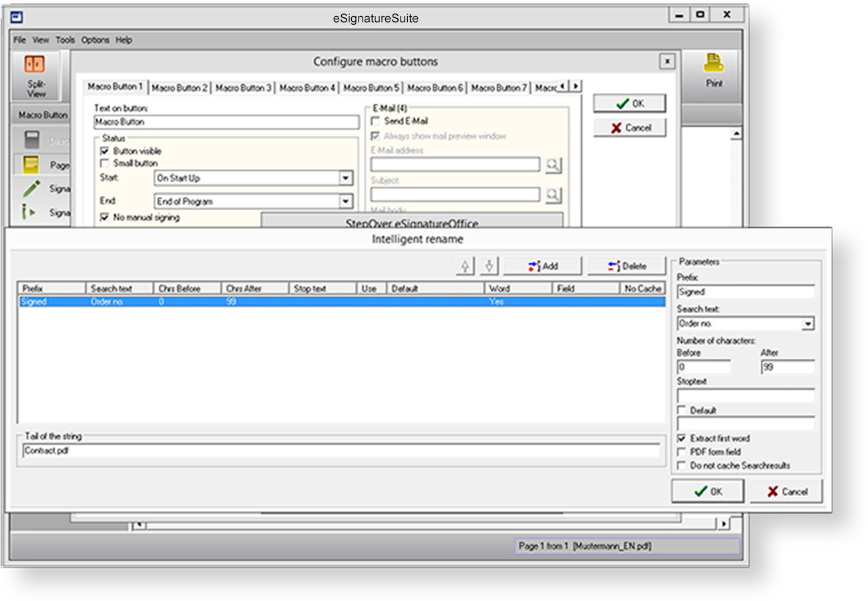Switch to the Macro Button 7 tab

499,87
